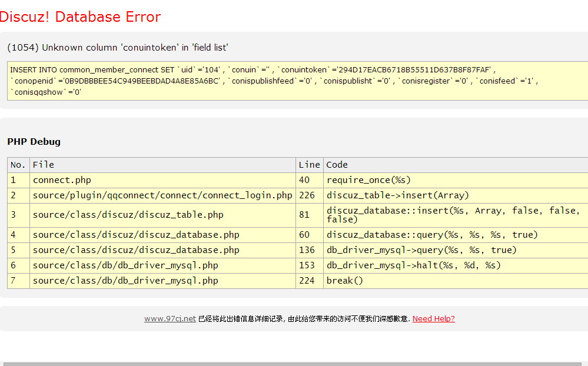Open the www.97cj.net link
This screenshot has height=366, width=588.
click(x=170, y=318)
